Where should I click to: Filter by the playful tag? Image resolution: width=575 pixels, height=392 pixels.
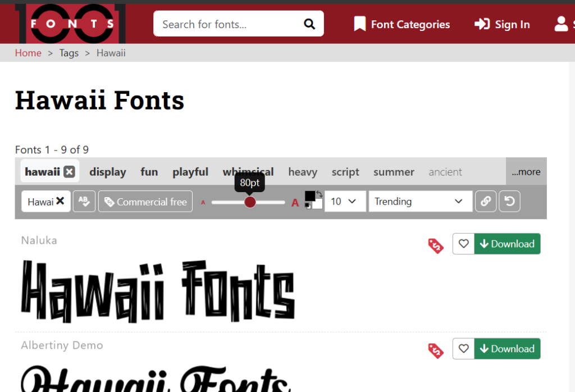[x=190, y=172]
